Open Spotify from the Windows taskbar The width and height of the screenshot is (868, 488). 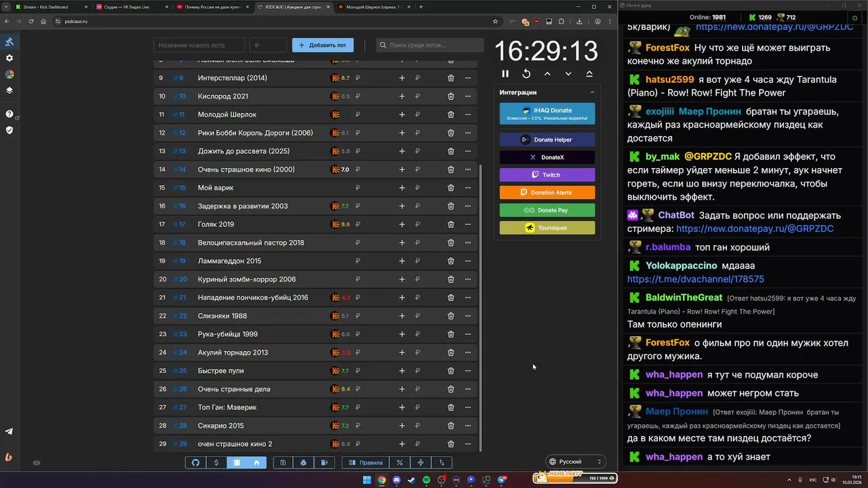427,480
